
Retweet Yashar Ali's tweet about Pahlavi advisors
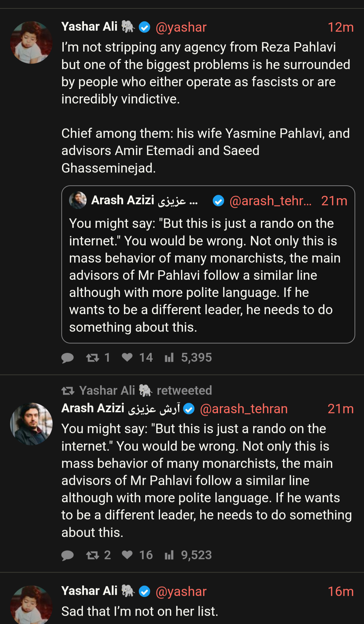(x=93, y=358)
